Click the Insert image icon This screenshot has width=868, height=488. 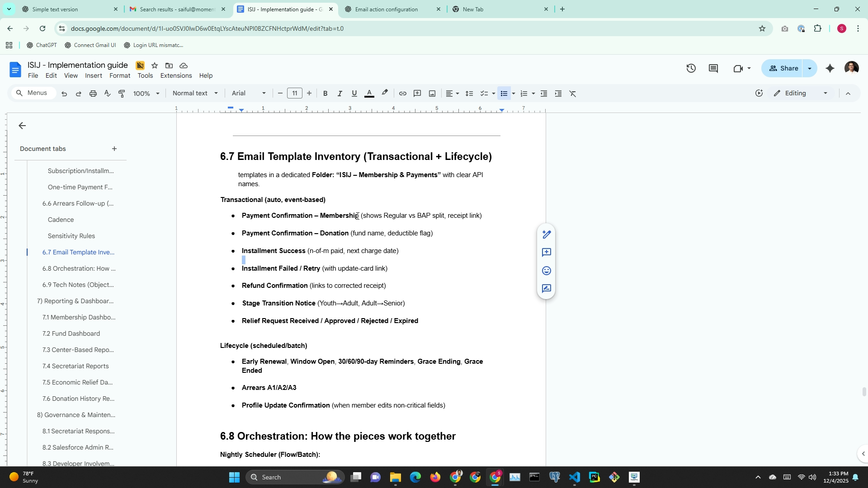(432, 94)
